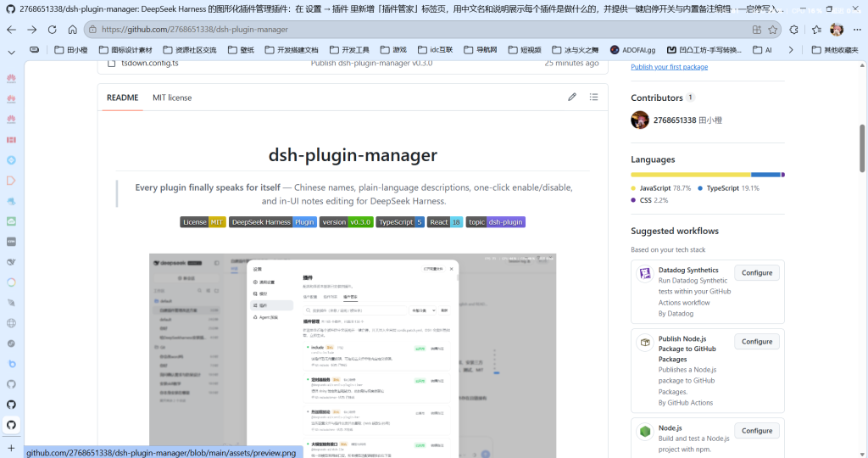Open the 游戏 bookmark folder
This screenshot has width=868, height=458.
point(393,50)
